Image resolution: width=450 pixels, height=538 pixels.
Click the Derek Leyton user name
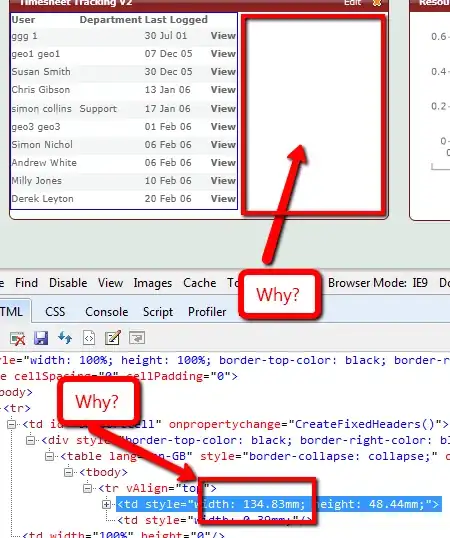(x=42, y=199)
